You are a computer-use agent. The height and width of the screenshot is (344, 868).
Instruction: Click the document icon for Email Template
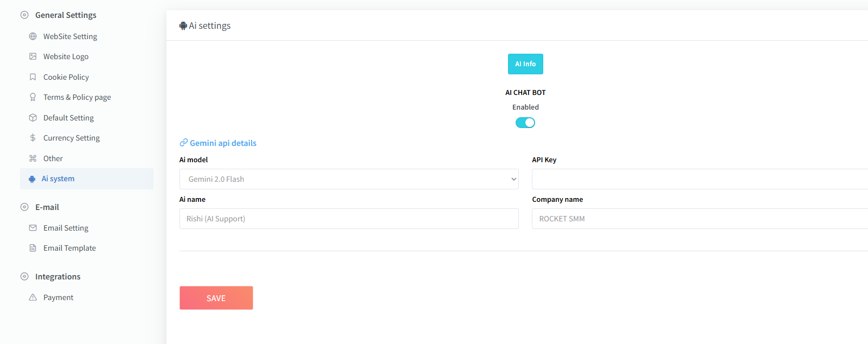click(x=33, y=248)
